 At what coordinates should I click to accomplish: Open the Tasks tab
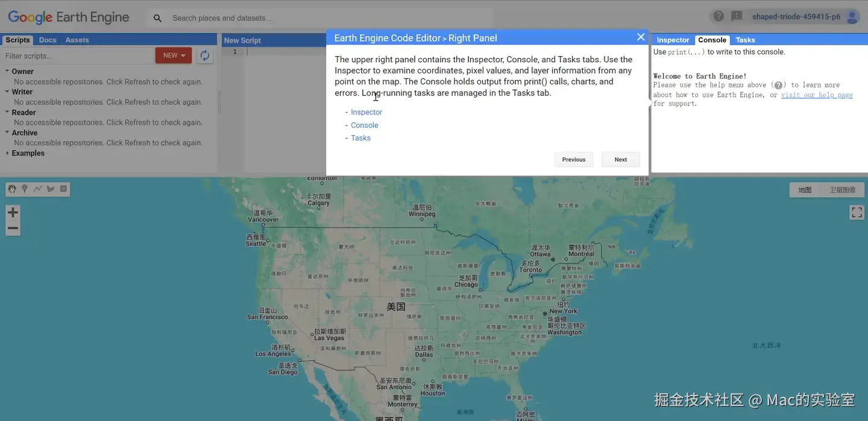click(745, 40)
